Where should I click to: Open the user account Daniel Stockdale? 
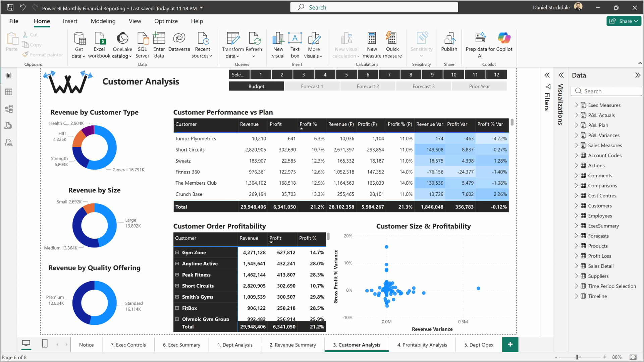[x=557, y=7]
